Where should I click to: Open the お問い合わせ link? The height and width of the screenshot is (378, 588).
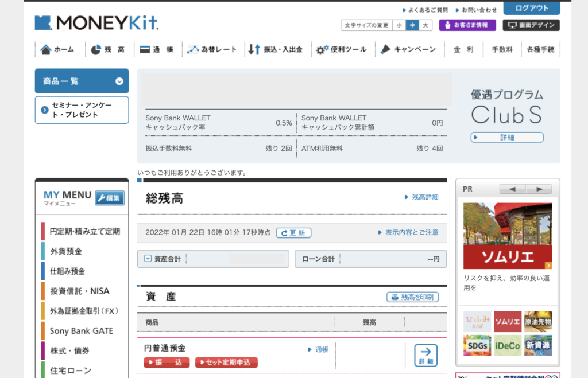(476, 10)
